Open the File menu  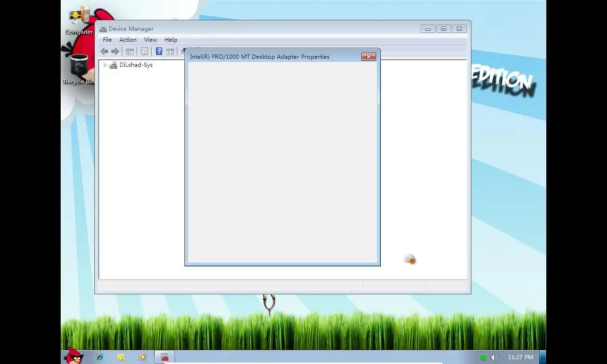tap(108, 40)
